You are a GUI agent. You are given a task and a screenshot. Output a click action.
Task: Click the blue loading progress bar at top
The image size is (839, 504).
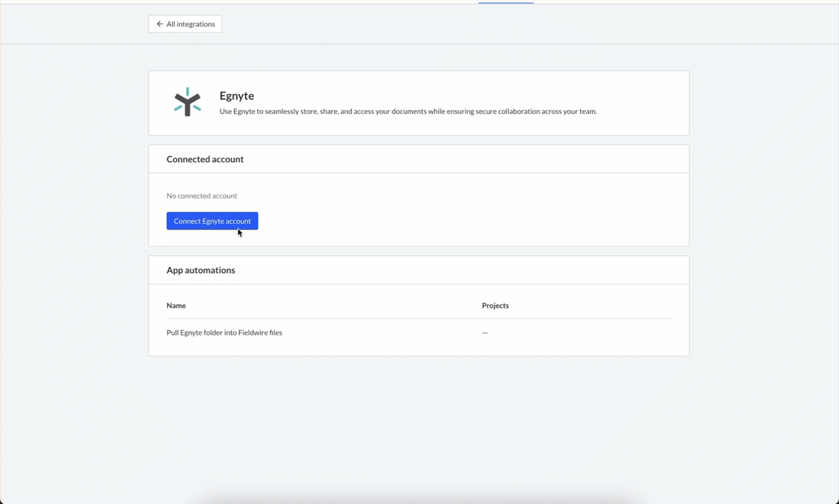(x=506, y=2)
